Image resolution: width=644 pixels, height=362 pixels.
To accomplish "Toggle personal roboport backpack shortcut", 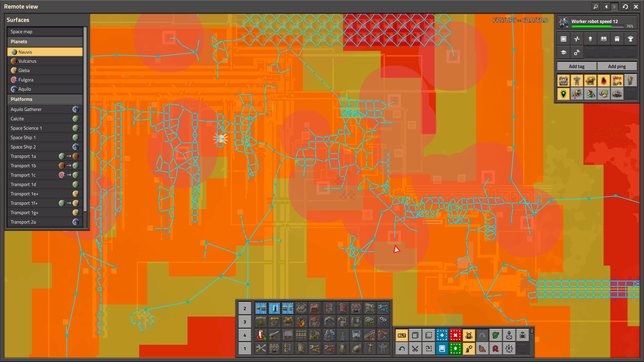I will tap(469, 335).
